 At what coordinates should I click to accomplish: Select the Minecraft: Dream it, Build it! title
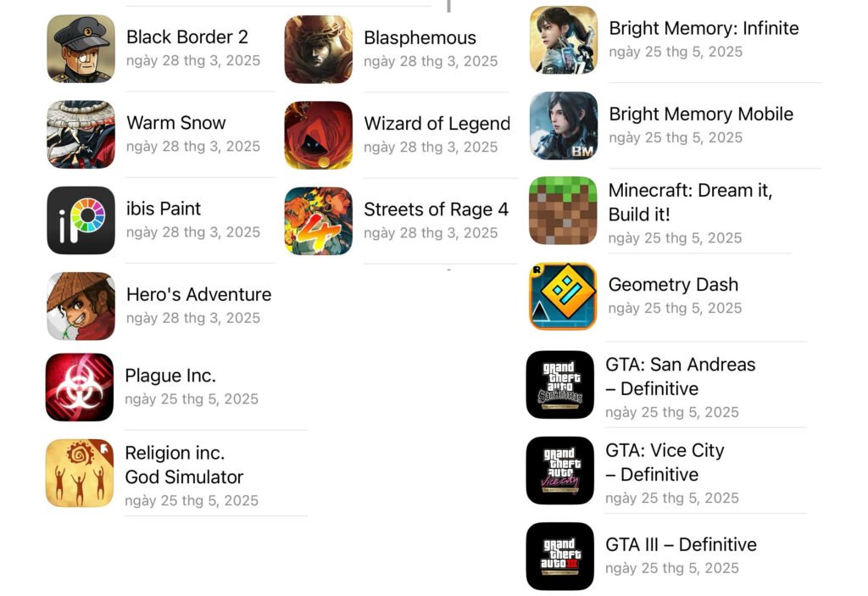pyautogui.click(x=690, y=202)
